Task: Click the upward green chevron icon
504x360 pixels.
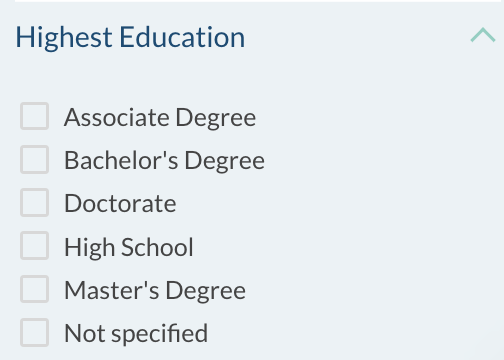Action: click(x=483, y=35)
